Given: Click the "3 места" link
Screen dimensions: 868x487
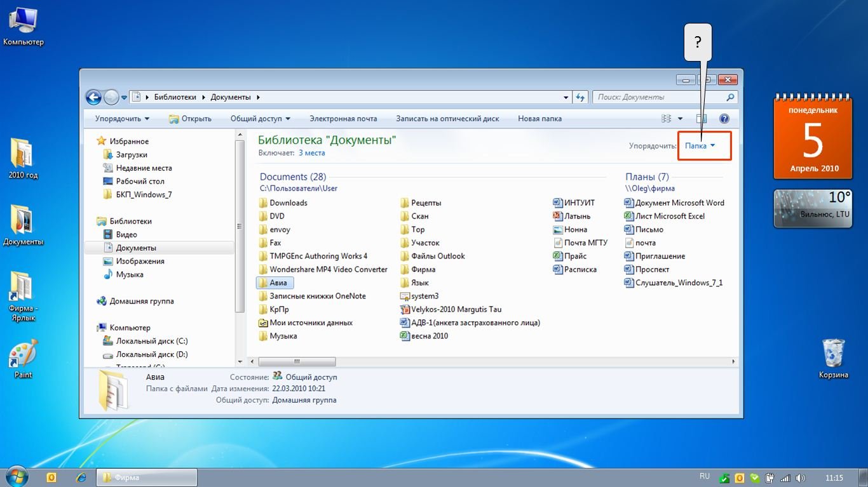Looking at the screenshot, I should 311,153.
